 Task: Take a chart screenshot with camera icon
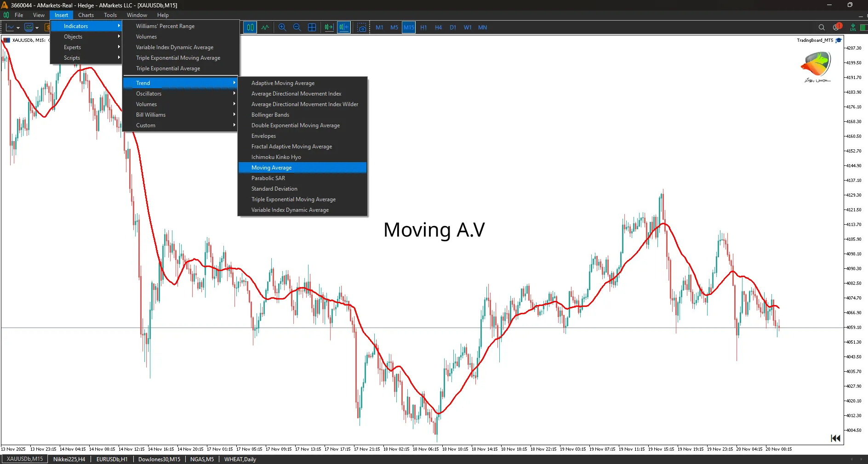pos(362,28)
